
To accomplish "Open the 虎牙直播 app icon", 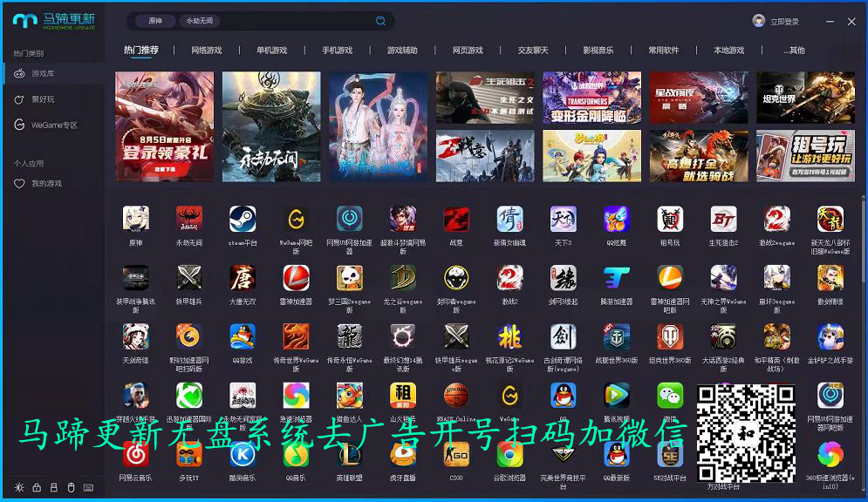I will (x=402, y=454).
